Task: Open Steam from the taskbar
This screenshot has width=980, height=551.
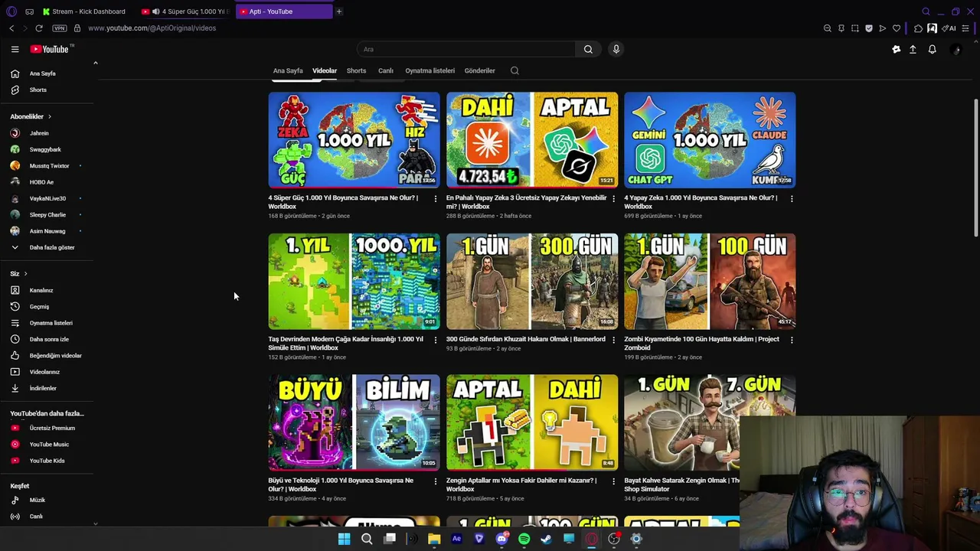Action: (x=546, y=539)
